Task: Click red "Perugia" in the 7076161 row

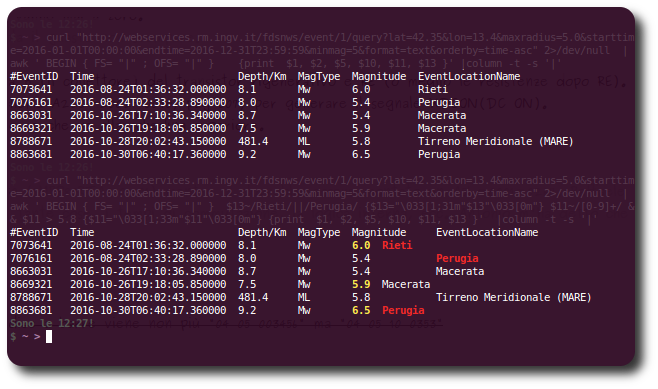Action: (457, 258)
